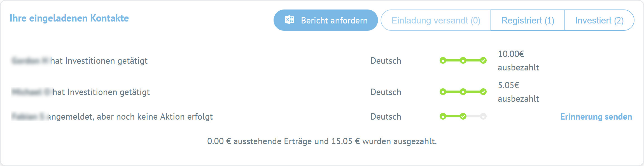Click middle progress dot in 5.05€ row

click(463, 92)
